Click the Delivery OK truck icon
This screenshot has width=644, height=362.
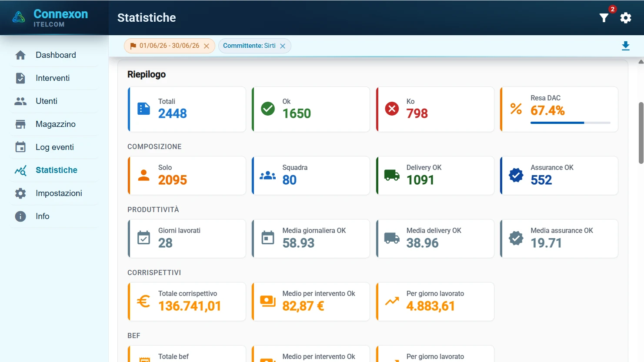(392, 175)
